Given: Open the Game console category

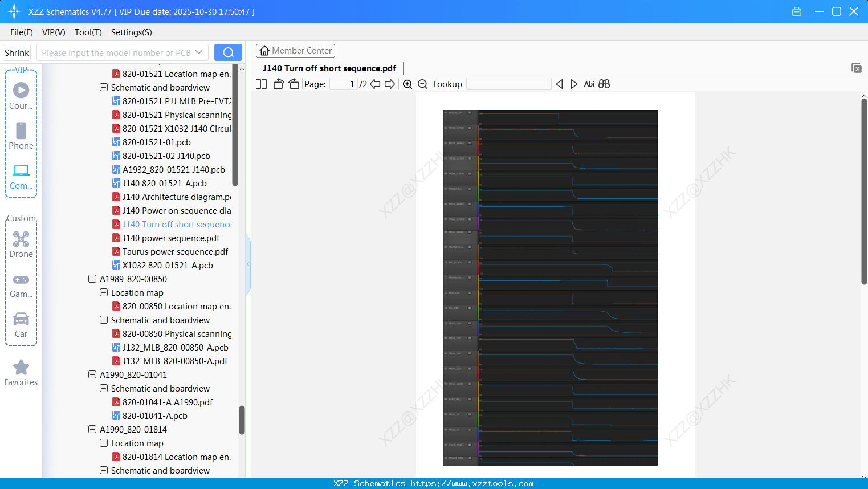Looking at the screenshot, I should (21, 285).
